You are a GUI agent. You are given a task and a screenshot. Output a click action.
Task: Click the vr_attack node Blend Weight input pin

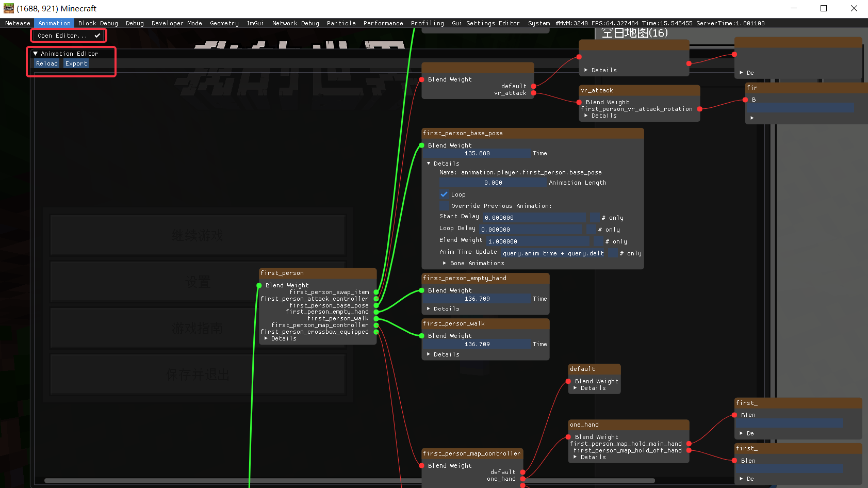coord(579,102)
